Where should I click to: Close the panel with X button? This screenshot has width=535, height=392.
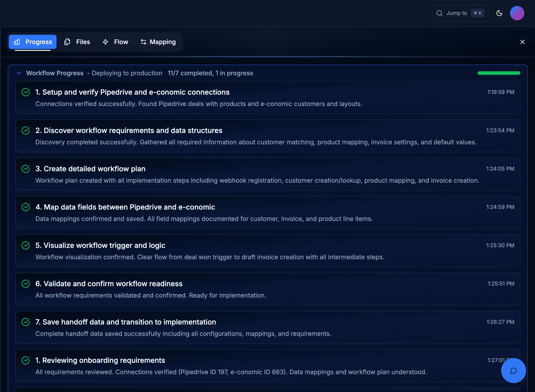click(x=522, y=42)
